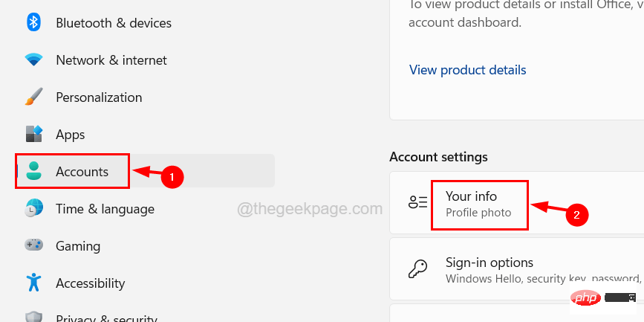Click the Gaming controller icon
The image size is (644, 322).
pos(33,245)
